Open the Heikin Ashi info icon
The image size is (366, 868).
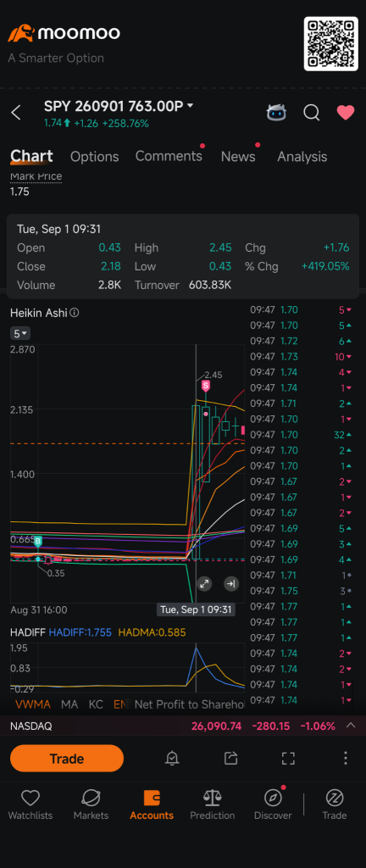(75, 313)
